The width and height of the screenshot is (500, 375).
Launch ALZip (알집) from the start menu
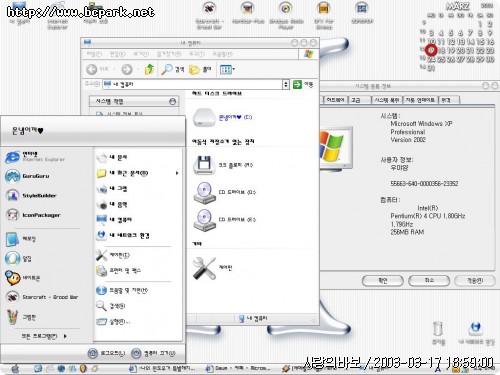pos(19,258)
